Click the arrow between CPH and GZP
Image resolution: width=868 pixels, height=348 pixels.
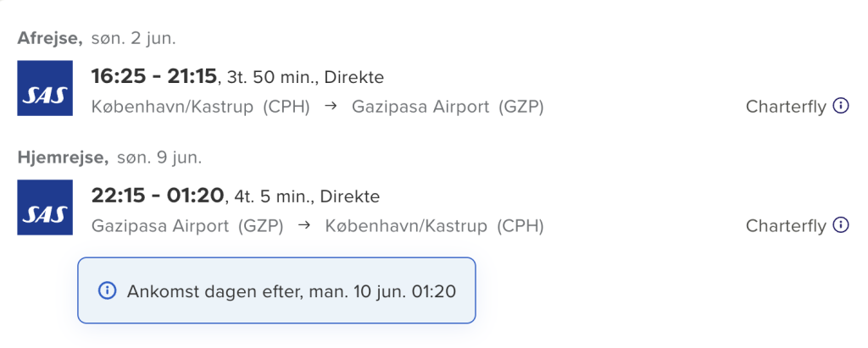point(331,108)
